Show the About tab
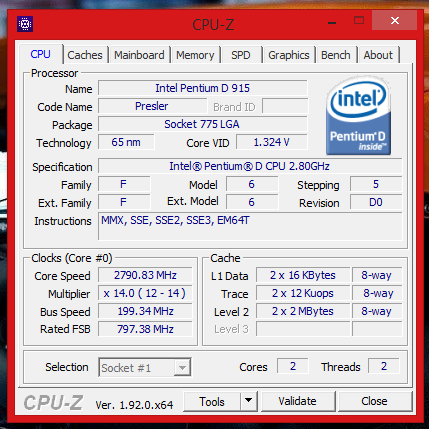Screen dimensions: 429x429 click(378, 55)
